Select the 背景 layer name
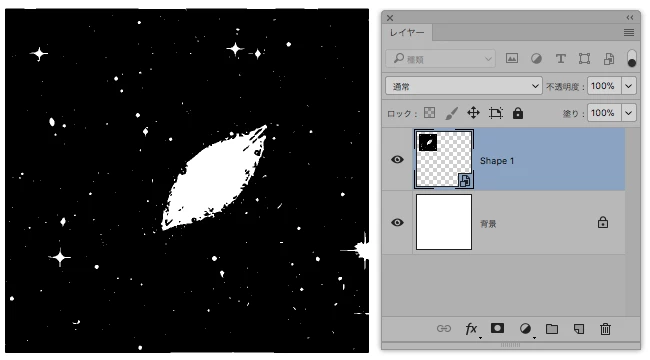Screen dimensions: 650x360 click(x=488, y=224)
